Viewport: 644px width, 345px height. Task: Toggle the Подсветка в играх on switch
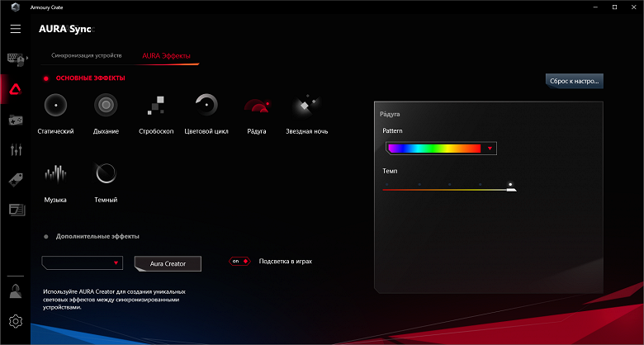[239, 261]
